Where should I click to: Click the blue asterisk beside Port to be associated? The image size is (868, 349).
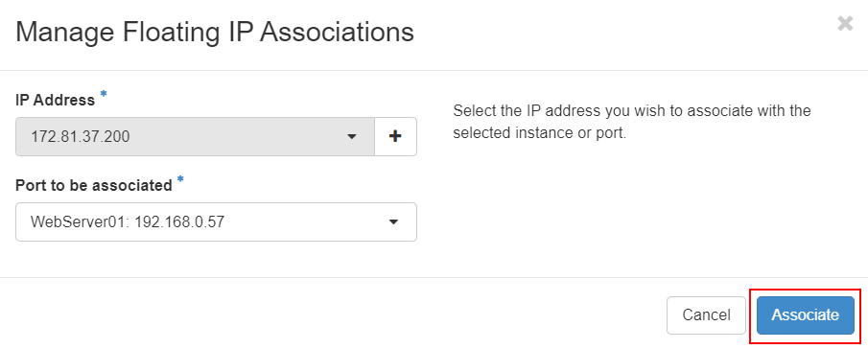pyautogui.click(x=180, y=180)
